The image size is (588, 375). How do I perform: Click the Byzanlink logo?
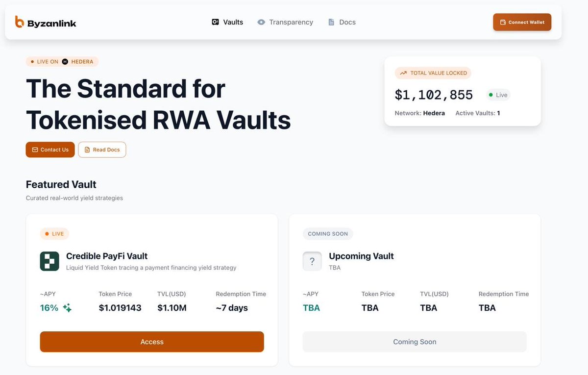[x=46, y=22]
